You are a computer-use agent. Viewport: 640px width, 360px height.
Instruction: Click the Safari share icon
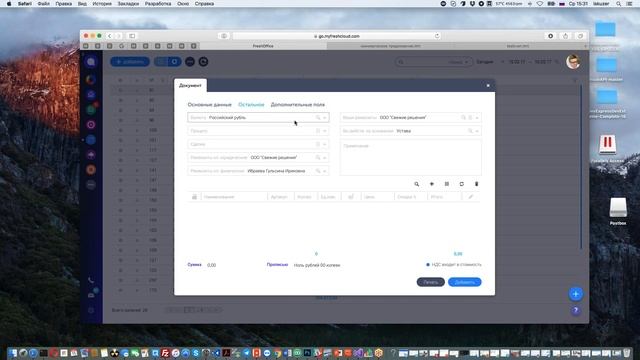[565, 36]
